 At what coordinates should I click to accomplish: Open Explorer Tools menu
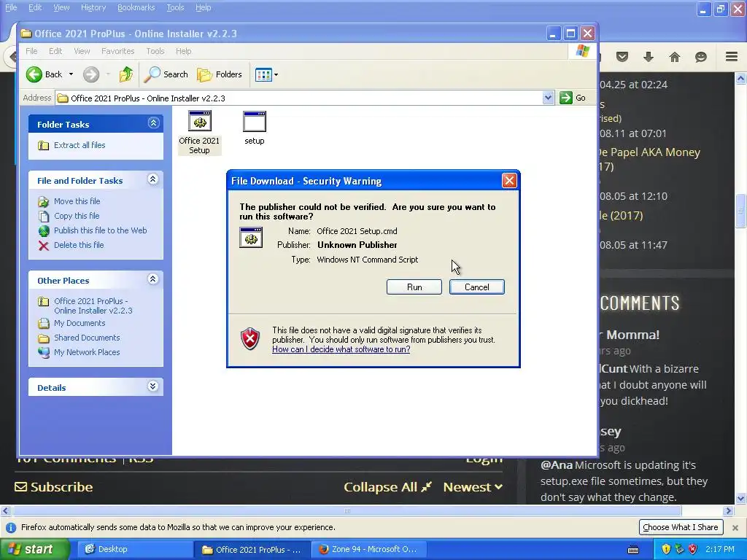(x=155, y=51)
